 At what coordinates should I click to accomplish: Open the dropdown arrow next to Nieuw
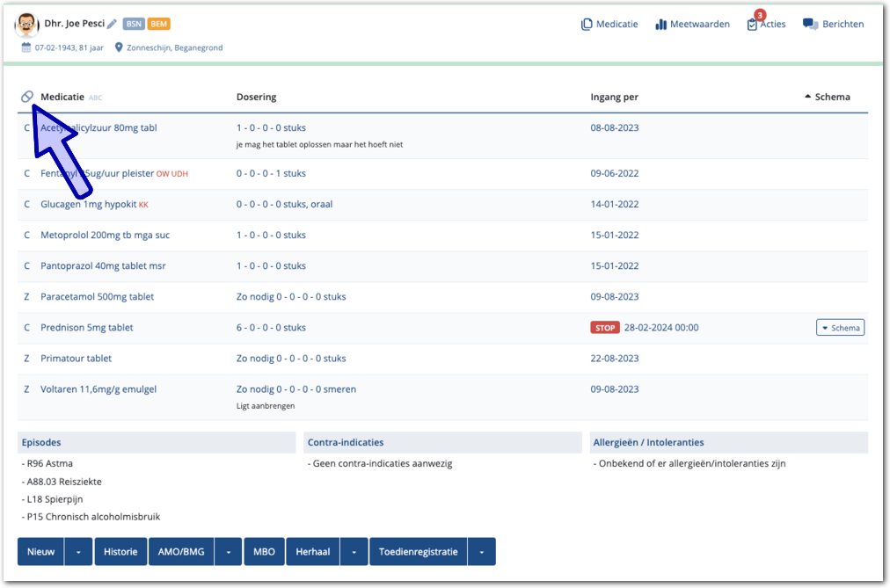pos(78,552)
